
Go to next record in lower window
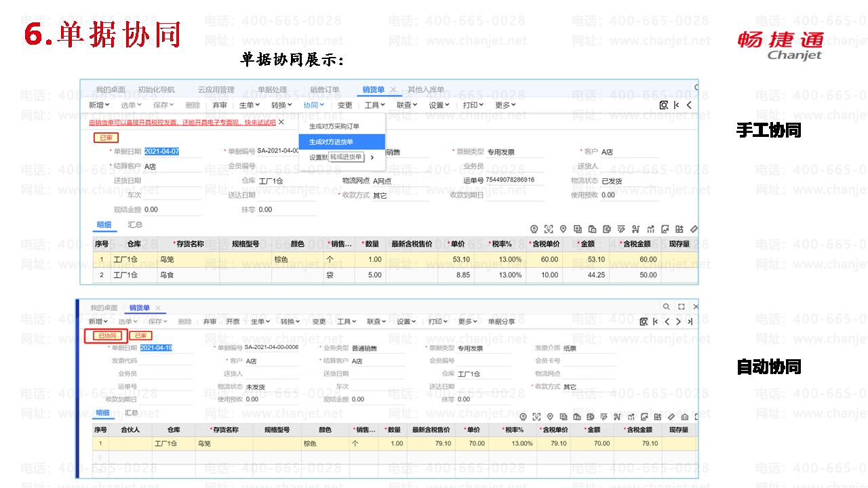coord(679,321)
